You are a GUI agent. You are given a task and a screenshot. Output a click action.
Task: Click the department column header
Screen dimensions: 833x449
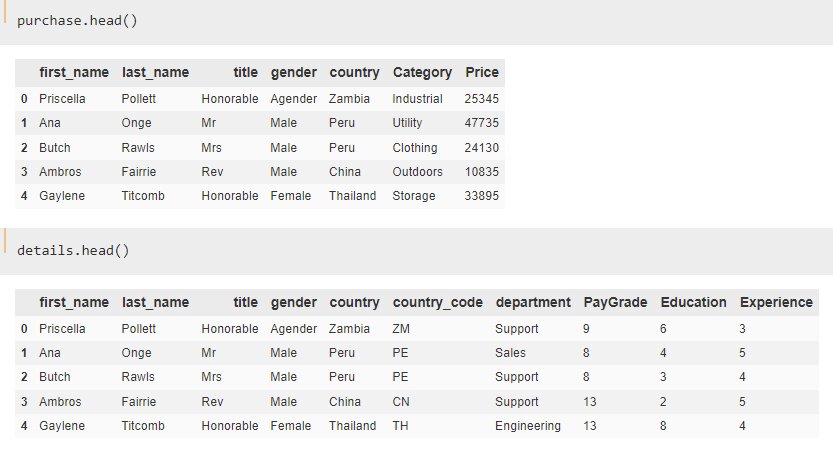(x=532, y=303)
